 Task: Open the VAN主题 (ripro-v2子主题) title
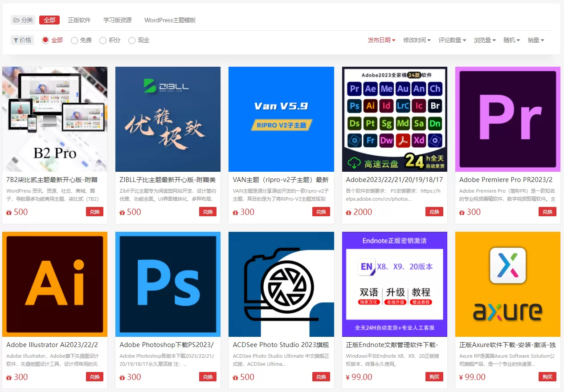[x=281, y=180]
